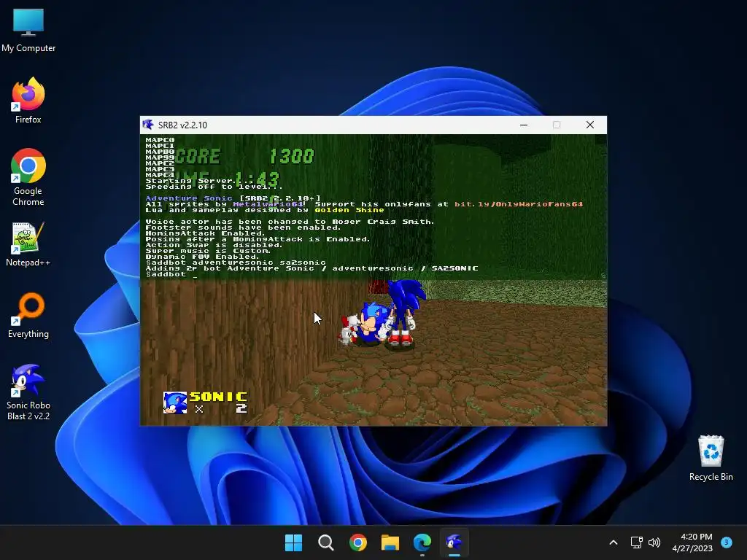Viewport: 747px width, 560px height.
Task: Open the volume tray icon
Action: tap(654, 542)
